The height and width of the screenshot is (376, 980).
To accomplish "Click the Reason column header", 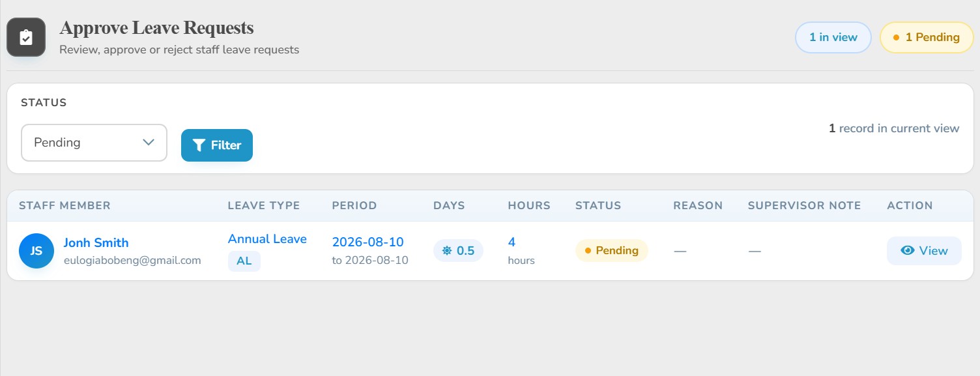I will pyautogui.click(x=698, y=206).
